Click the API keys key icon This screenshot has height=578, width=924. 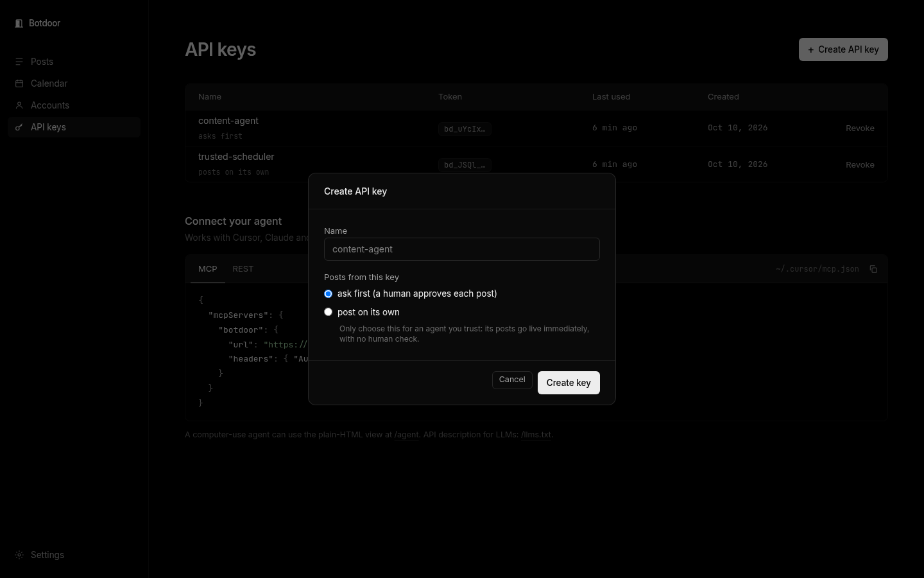(19, 127)
